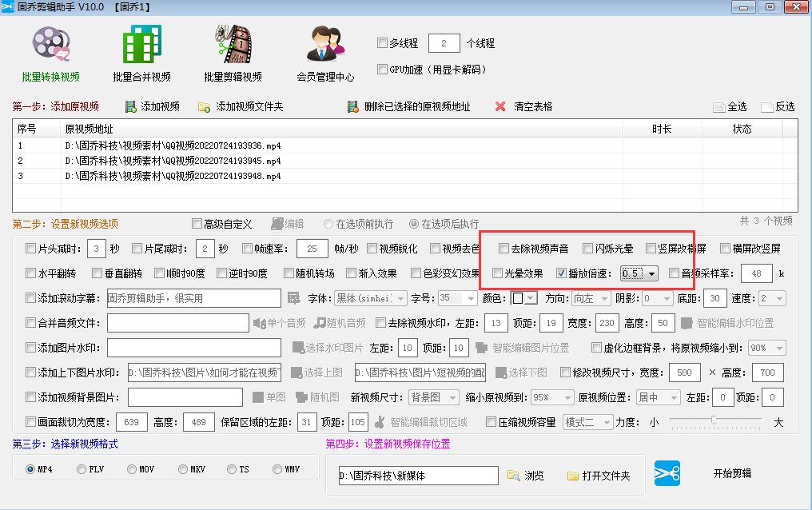The height and width of the screenshot is (510, 812).
Task: Click the 选择上图 icon
Action: tap(297, 373)
